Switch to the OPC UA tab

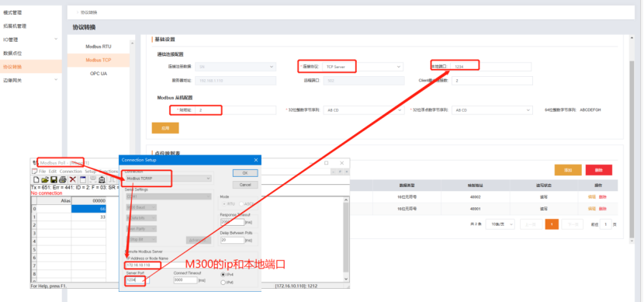point(99,74)
